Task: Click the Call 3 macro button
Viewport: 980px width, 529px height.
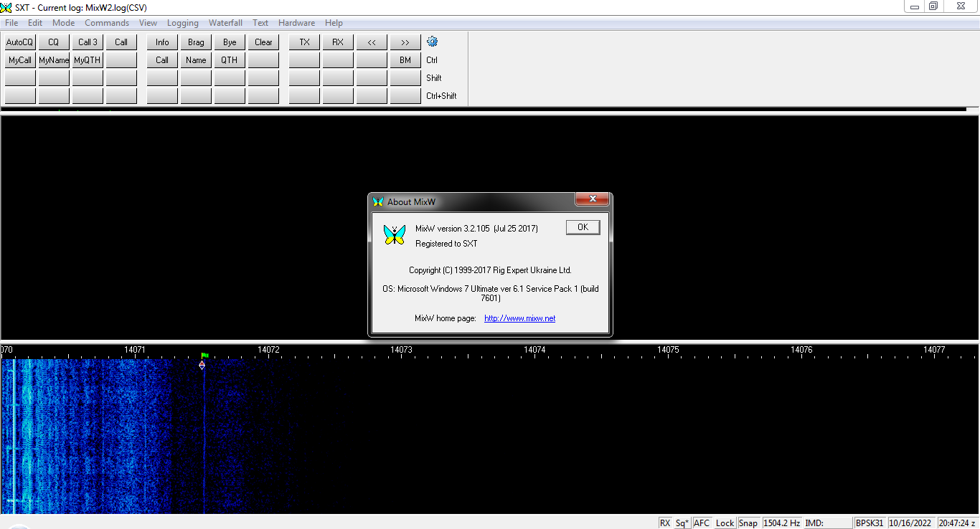Action: click(x=88, y=42)
